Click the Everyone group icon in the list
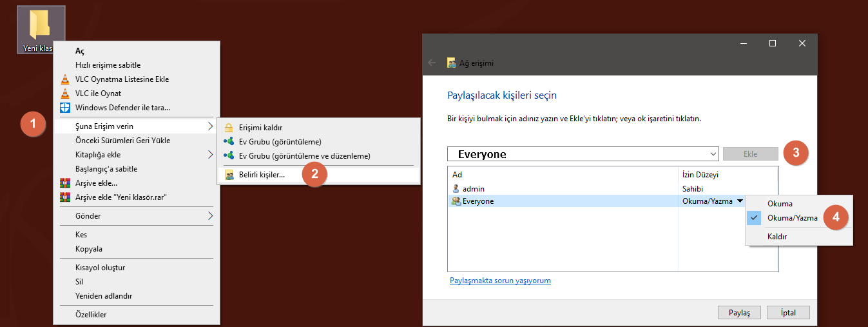This screenshot has width=868, height=327. (456, 201)
